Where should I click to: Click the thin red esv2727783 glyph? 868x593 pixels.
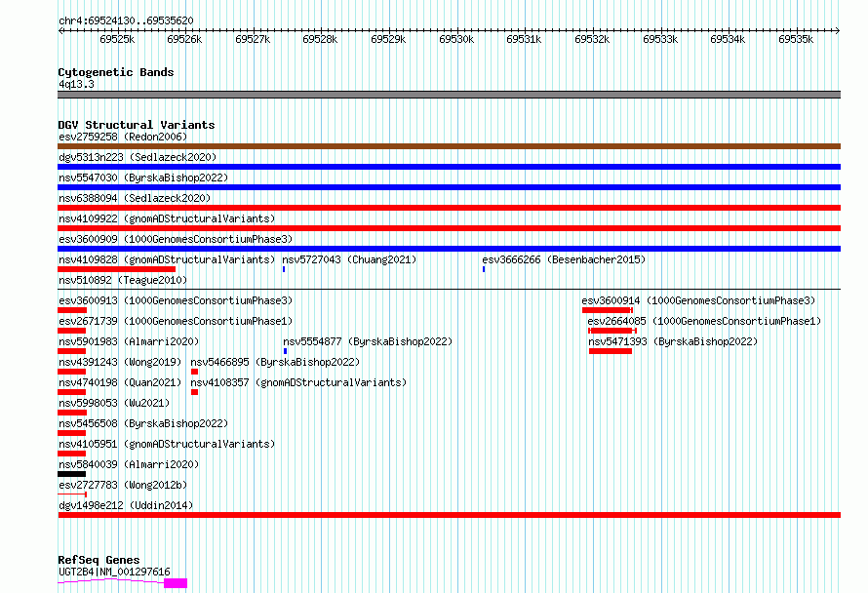pyautogui.click(x=72, y=494)
